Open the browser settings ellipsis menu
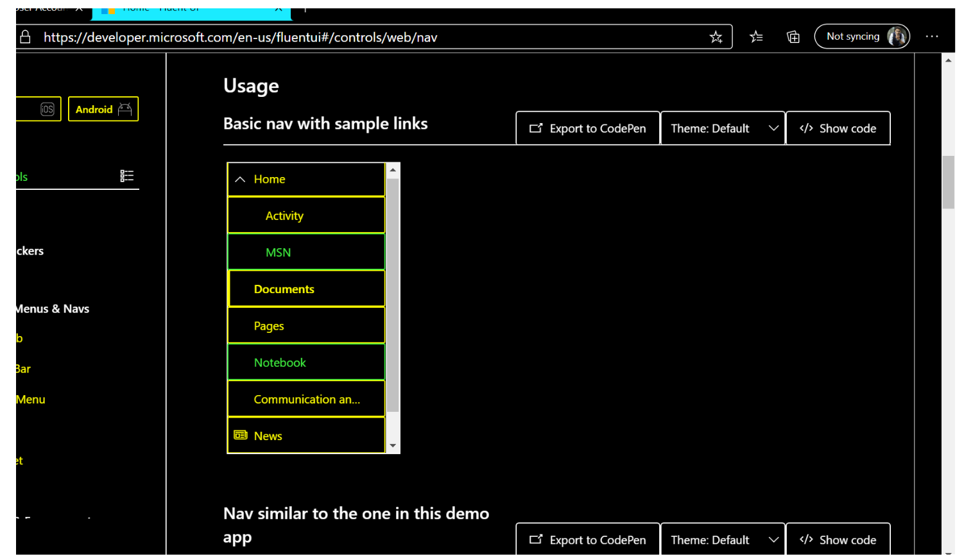Image resolution: width=964 pixels, height=560 pixels. pos(932,37)
